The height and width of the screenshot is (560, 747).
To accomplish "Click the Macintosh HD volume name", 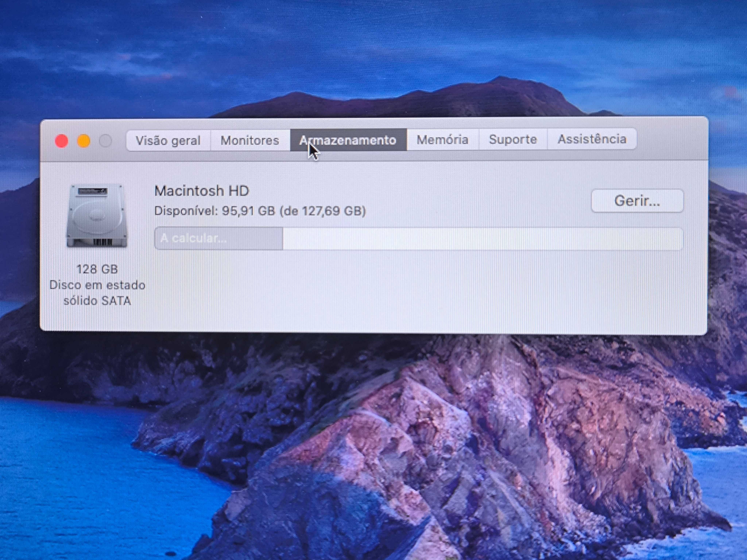I will [x=202, y=191].
